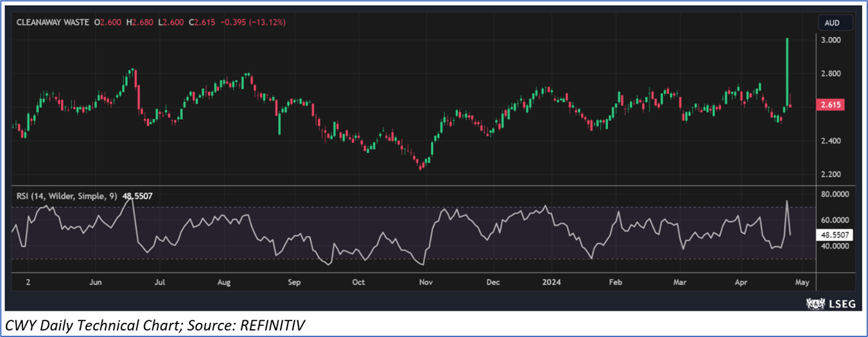Viewport: 868px width, 337px height.
Task: Click the 2.800 price axis label
Action: coord(834,74)
